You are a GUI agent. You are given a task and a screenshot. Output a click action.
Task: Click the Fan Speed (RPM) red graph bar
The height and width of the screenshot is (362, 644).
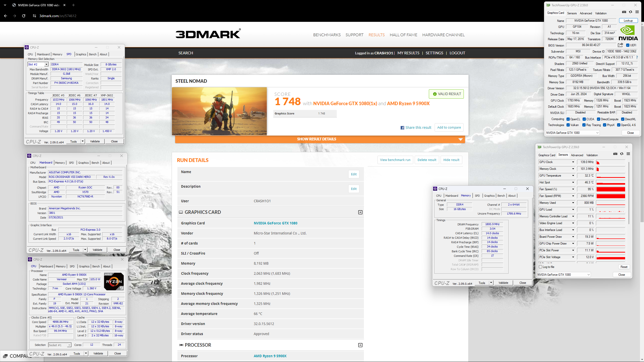click(x=611, y=196)
